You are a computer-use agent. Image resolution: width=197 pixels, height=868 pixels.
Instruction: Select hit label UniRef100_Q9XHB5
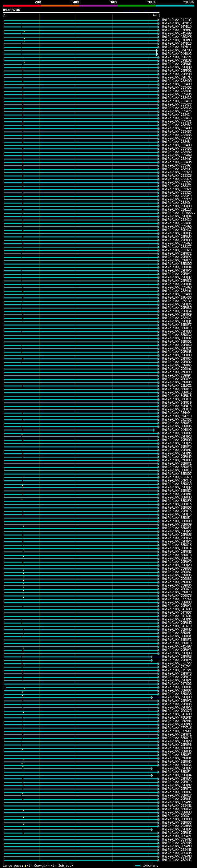tap(177, 826)
